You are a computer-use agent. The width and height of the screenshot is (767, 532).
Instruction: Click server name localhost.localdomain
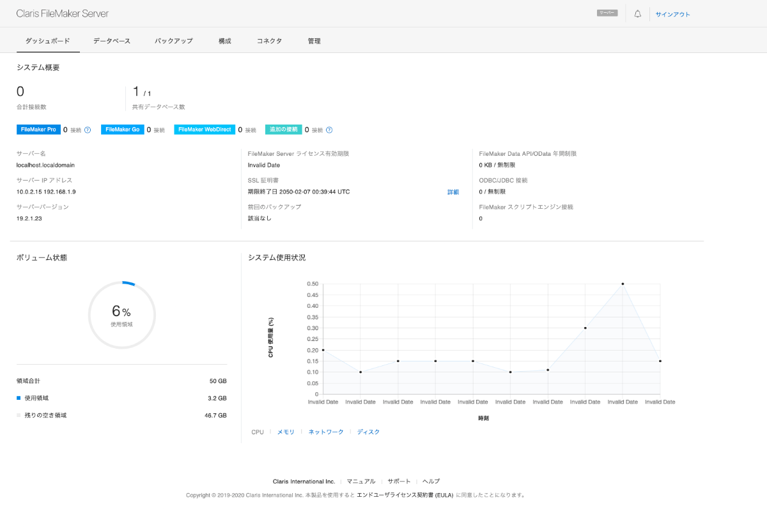tap(45, 165)
